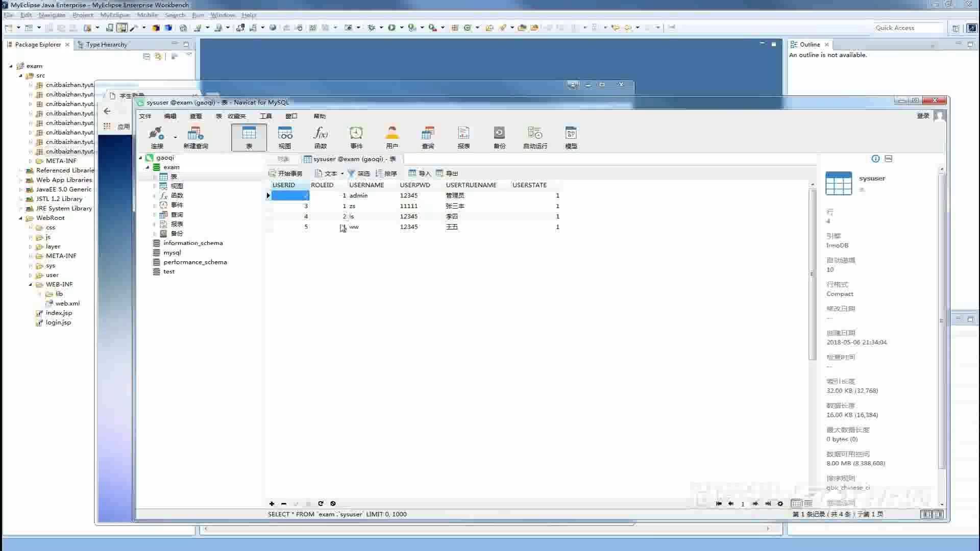Viewport: 980px width, 551px height.
Task: Open the 帮助 menu in Navicat
Action: [x=320, y=116]
